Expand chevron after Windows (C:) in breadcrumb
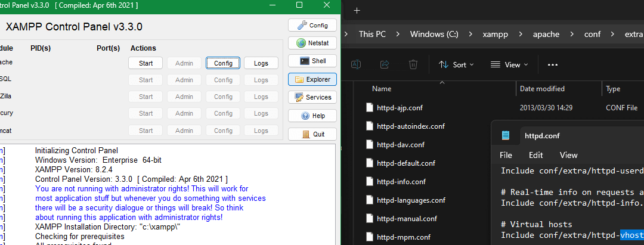The height and width of the screenshot is (245, 644). coord(470,34)
